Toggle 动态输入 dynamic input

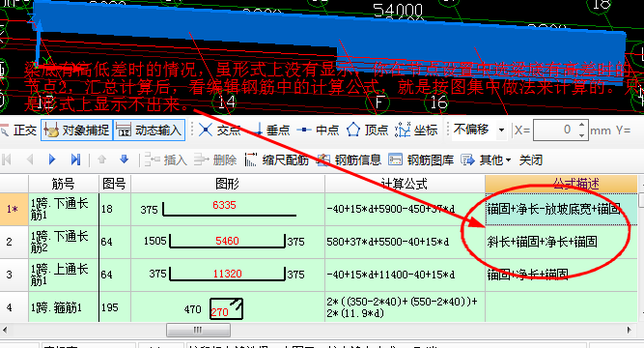pyautogui.click(x=149, y=130)
